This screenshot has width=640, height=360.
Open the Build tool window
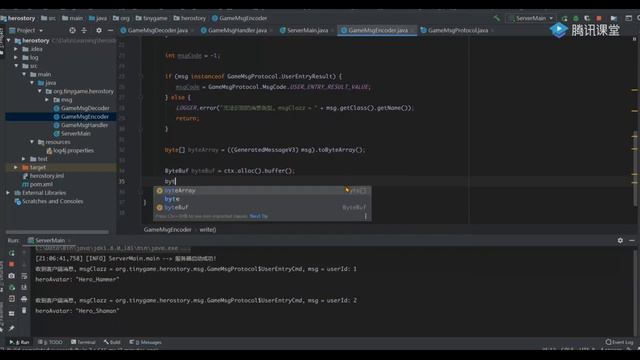tap(112, 342)
